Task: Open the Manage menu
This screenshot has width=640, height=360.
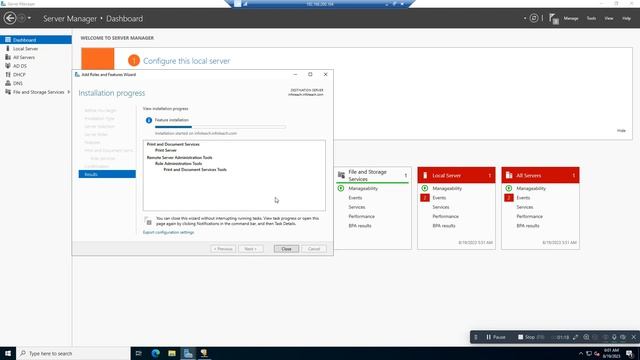Action: pyautogui.click(x=571, y=18)
